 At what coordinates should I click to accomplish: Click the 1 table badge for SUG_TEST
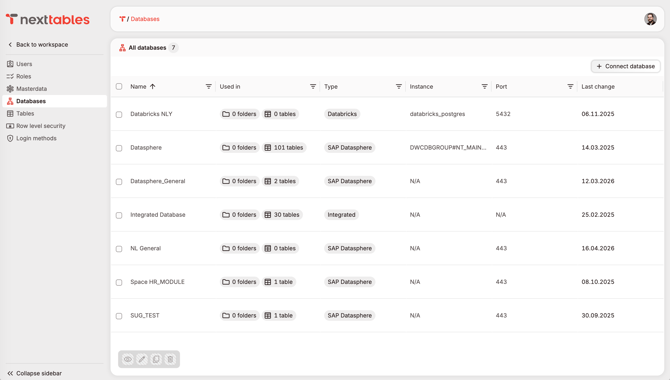[x=279, y=315]
